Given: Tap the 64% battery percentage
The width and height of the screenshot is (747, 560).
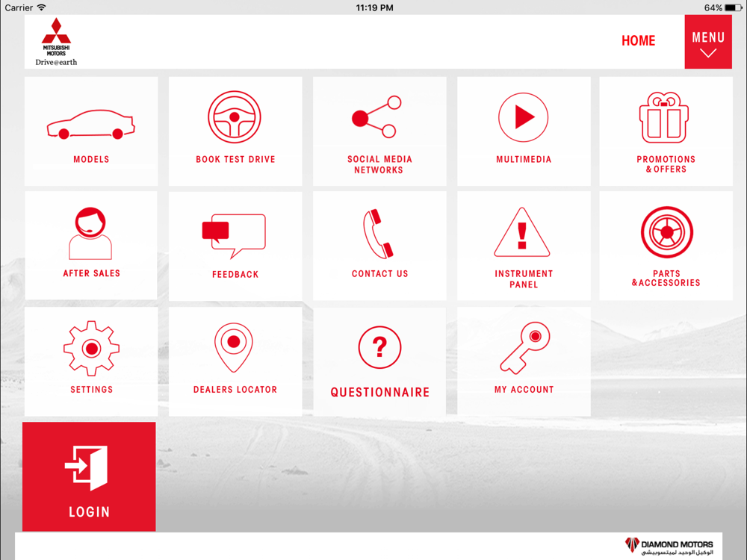Looking at the screenshot, I should [713, 7].
